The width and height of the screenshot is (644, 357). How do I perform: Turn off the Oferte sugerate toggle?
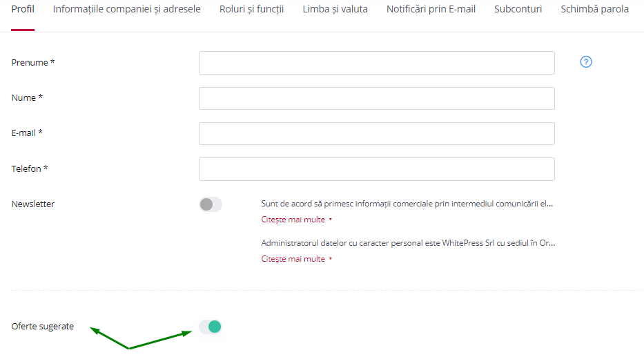coord(211,327)
